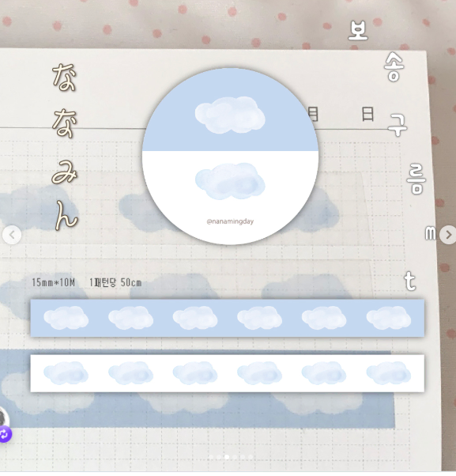Click the blue cloud tape strip
The height and width of the screenshot is (476, 456).
pyautogui.click(x=228, y=318)
